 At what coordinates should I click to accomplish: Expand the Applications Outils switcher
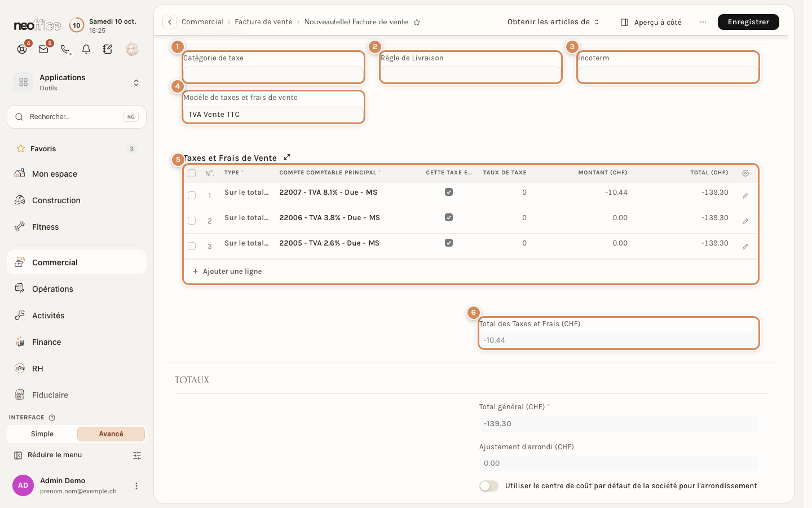(77, 82)
